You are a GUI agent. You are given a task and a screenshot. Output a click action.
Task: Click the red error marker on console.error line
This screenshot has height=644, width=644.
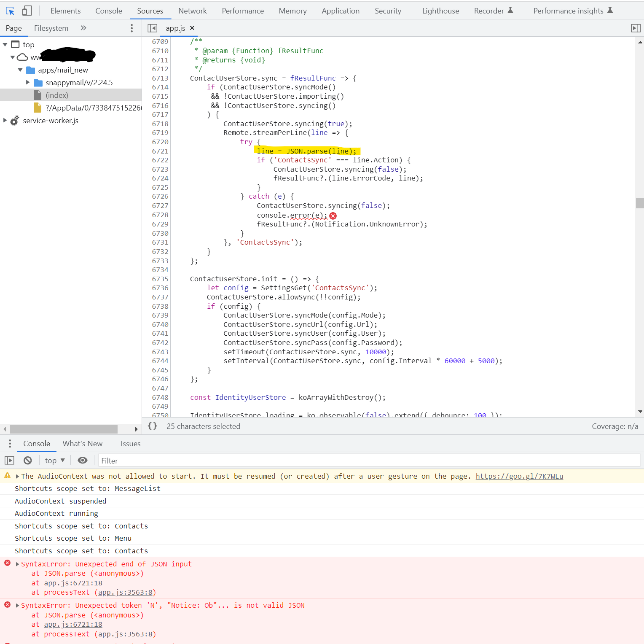click(333, 216)
